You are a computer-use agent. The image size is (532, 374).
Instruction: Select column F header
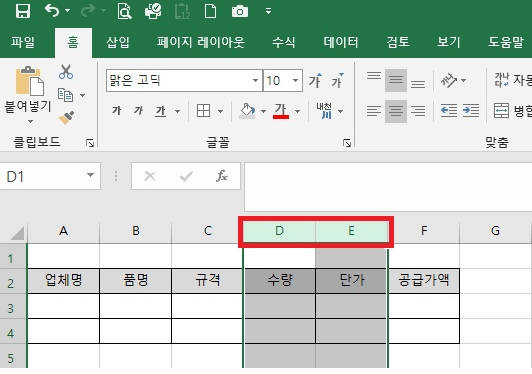pos(424,231)
